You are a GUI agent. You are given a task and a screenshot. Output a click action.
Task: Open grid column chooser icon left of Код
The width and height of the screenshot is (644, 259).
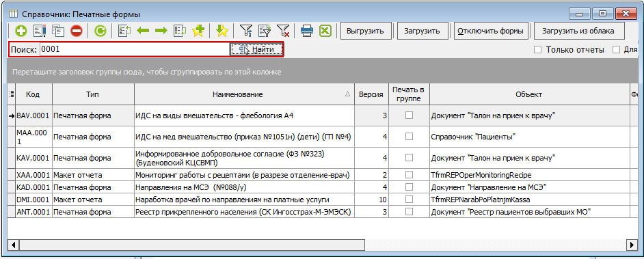point(12,94)
